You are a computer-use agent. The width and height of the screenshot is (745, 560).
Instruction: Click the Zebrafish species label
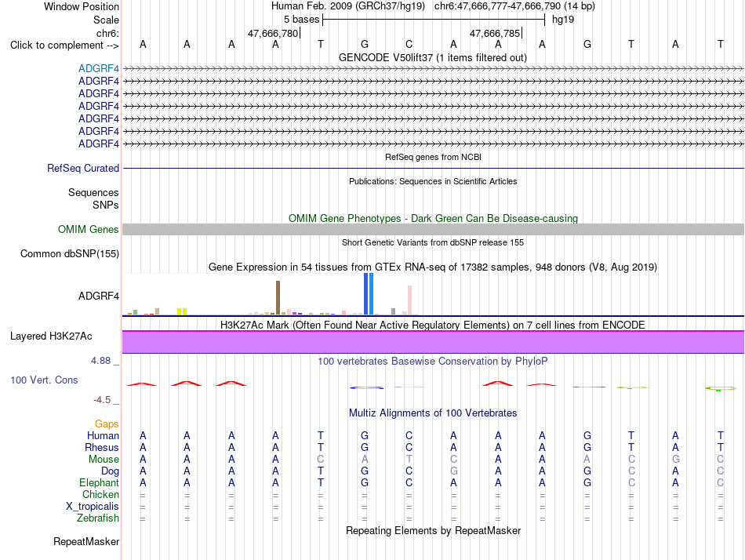coord(98,518)
